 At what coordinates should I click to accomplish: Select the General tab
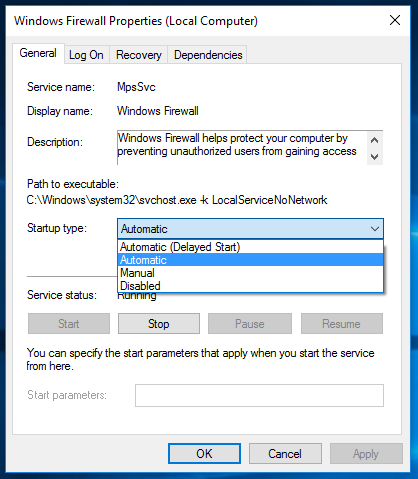tap(38, 53)
